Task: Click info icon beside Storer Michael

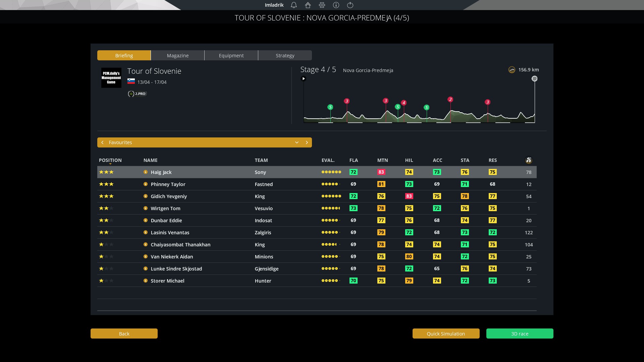Action: click(x=146, y=281)
